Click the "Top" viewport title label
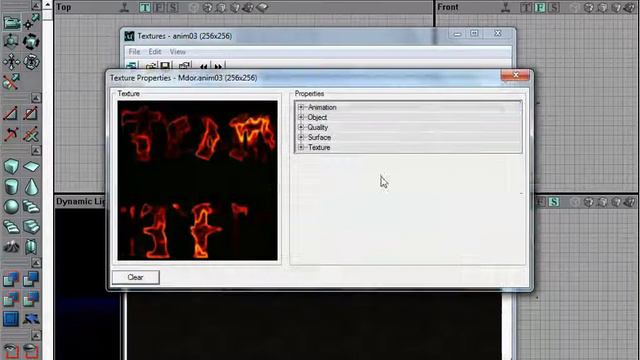 pos(63,7)
